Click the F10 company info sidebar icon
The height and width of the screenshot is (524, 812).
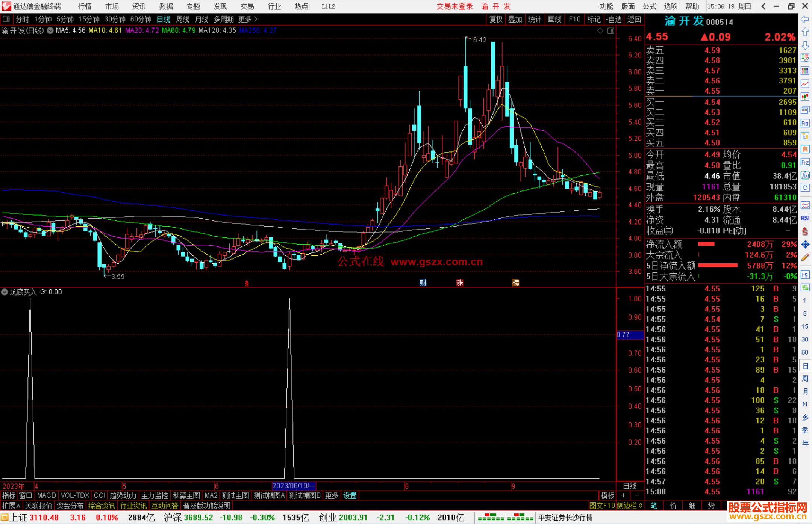pos(805,123)
